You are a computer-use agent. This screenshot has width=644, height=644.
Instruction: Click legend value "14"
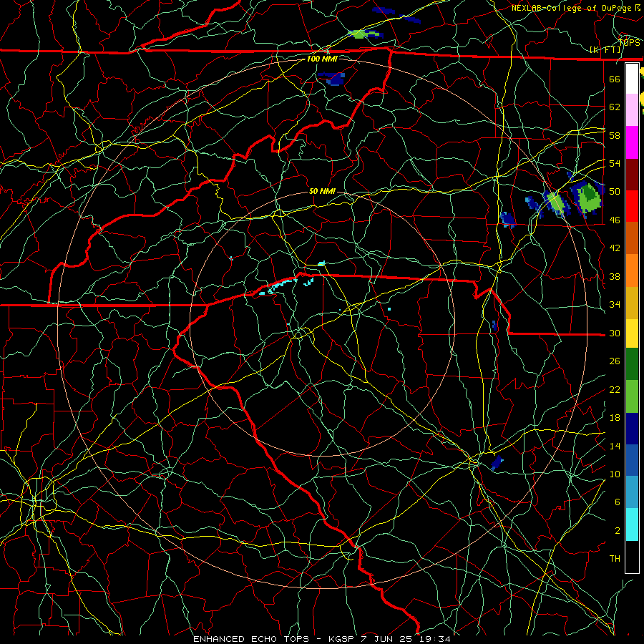[x=615, y=446]
